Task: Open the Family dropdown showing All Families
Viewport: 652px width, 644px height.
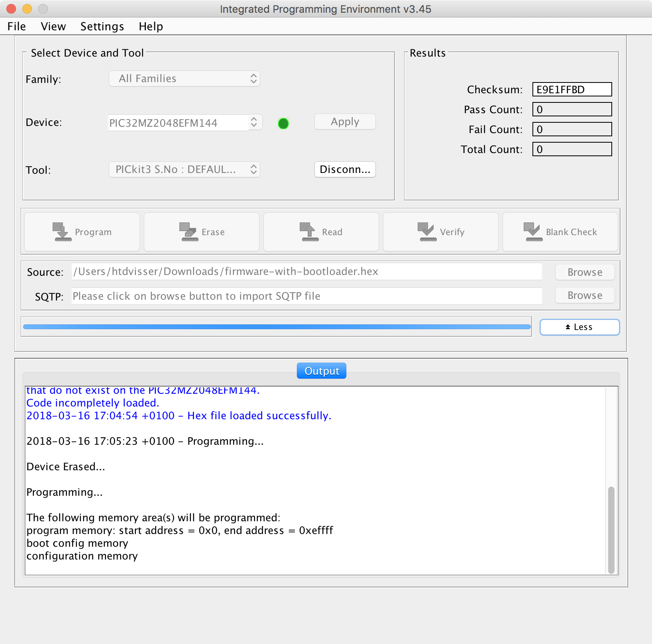Action: (x=185, y=79)
